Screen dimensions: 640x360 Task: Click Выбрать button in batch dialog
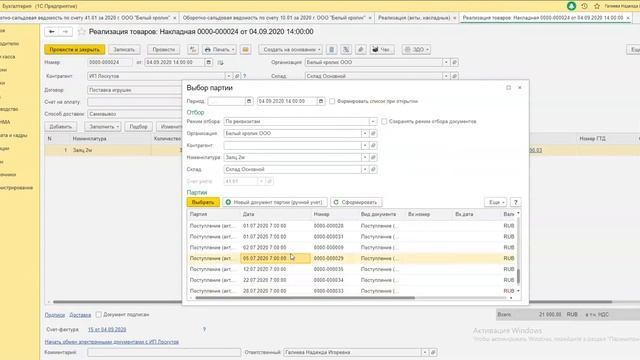[203, 202]
